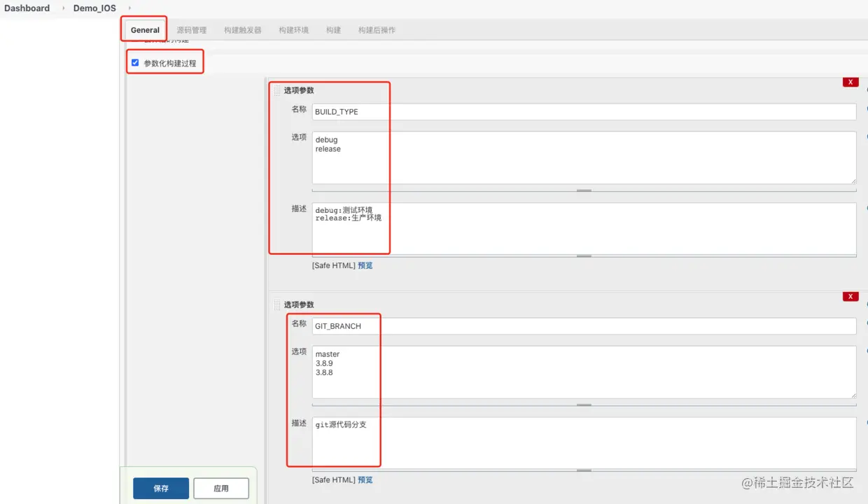Click the description textarea with debug:测试环境

pos(584,228)
